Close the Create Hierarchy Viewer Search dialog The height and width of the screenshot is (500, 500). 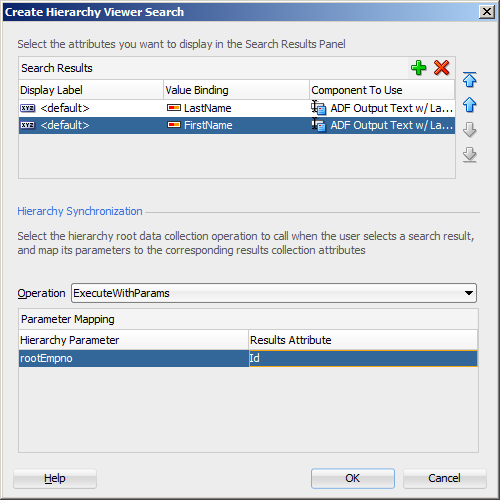487,12
